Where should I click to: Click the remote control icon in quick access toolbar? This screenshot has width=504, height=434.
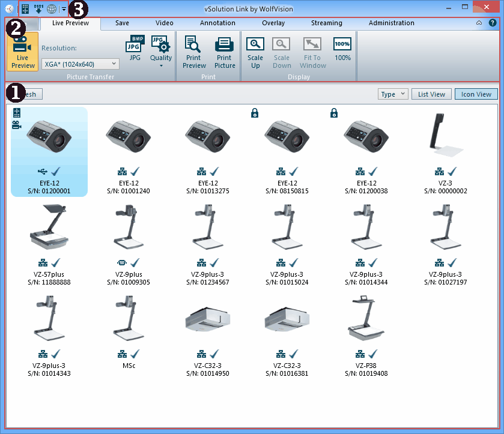tap(25, 8)
